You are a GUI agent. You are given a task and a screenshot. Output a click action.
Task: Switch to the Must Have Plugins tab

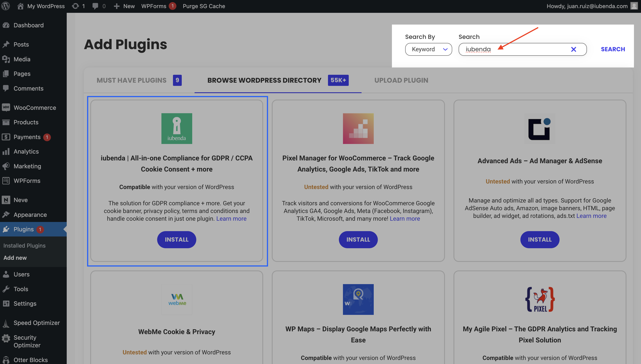pos(132,80)
